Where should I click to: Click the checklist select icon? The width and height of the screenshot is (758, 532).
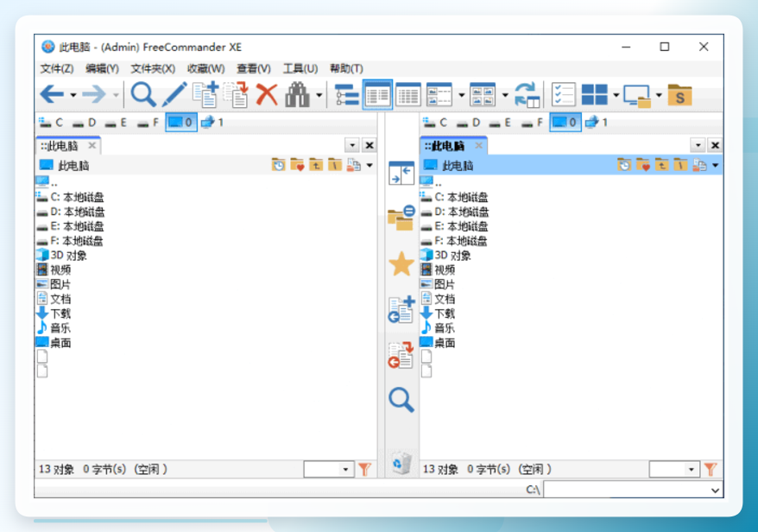click(x=564, y=95)
